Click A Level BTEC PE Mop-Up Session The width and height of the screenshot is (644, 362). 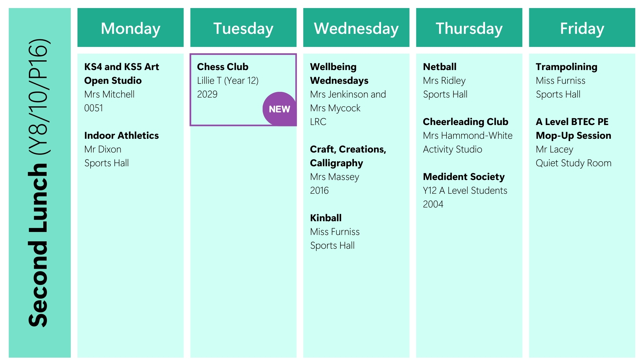[x=573, y=128]
